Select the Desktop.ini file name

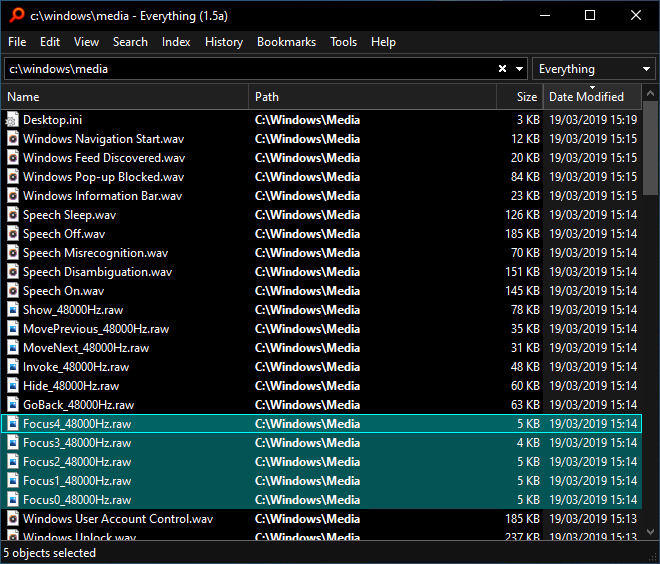coord(52,120)
